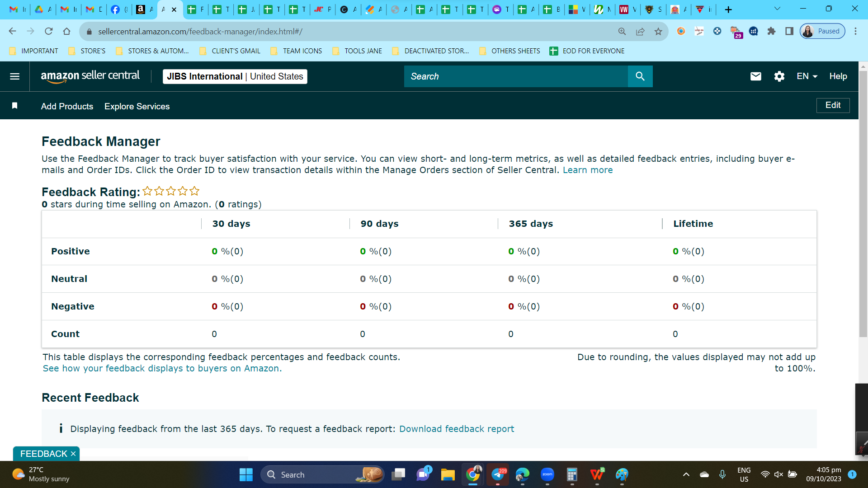Viewport: 868px width, 488px height.
Task: Open OTHERS SHEETS bookmarks folder
Action: coord(509,51)
